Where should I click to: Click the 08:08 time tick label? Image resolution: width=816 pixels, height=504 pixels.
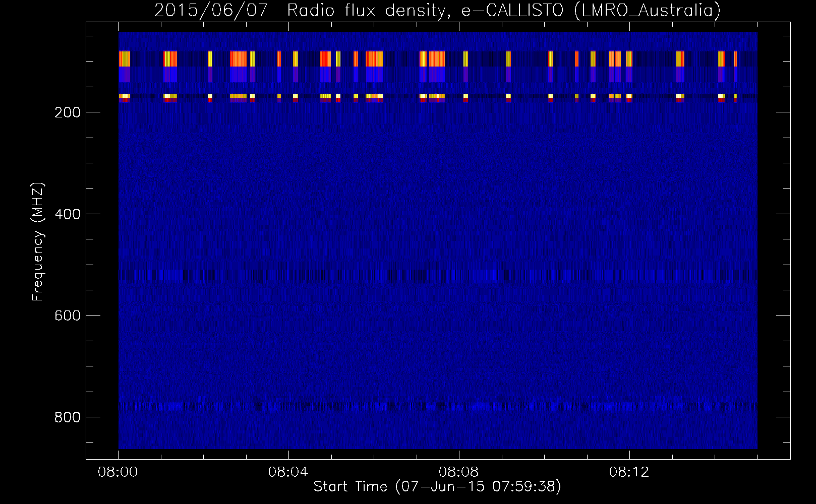(x=459, y=472)
